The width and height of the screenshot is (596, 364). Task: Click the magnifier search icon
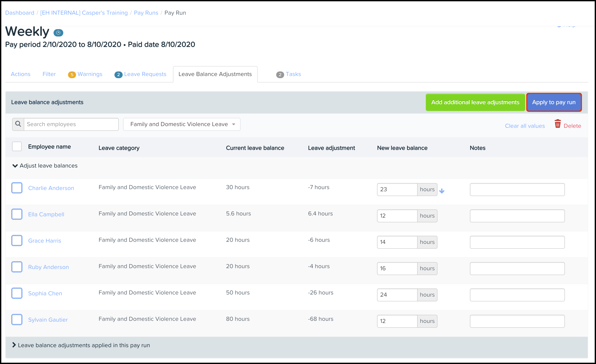[x=18, y=124]
